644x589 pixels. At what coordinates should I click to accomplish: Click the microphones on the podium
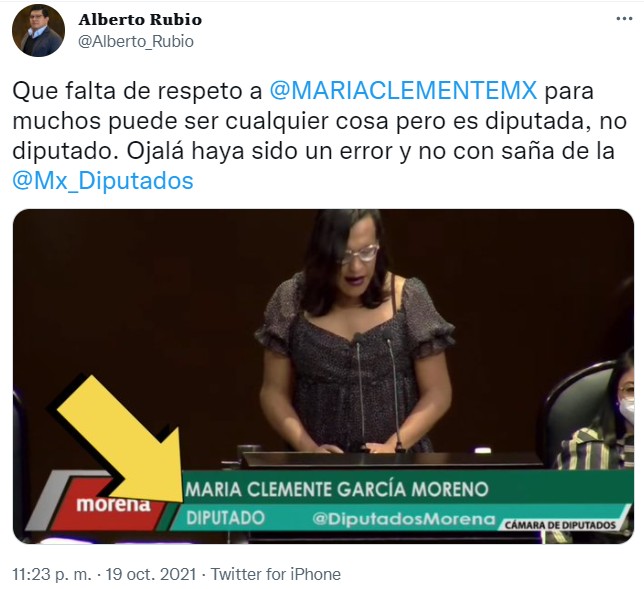[377, 390]
